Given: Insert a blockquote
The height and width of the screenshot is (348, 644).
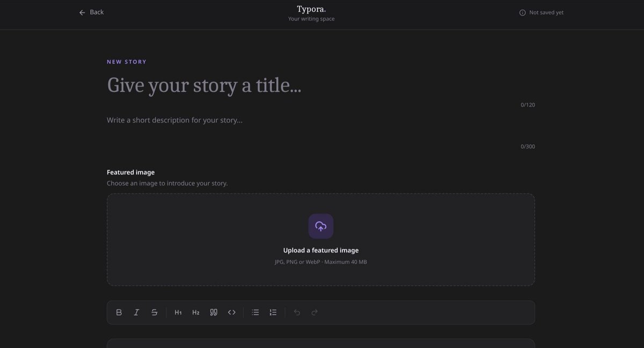Looking at the screenshot, I should [x=214, y=313].
